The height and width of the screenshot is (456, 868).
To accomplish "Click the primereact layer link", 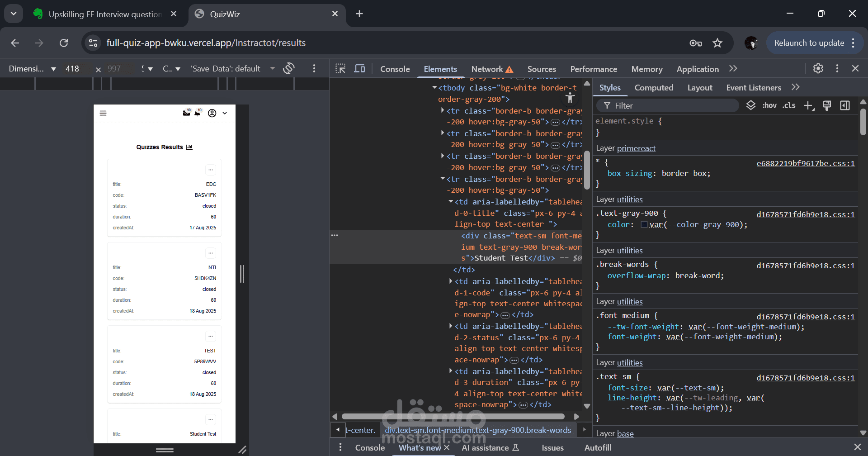I will [636, 148].
